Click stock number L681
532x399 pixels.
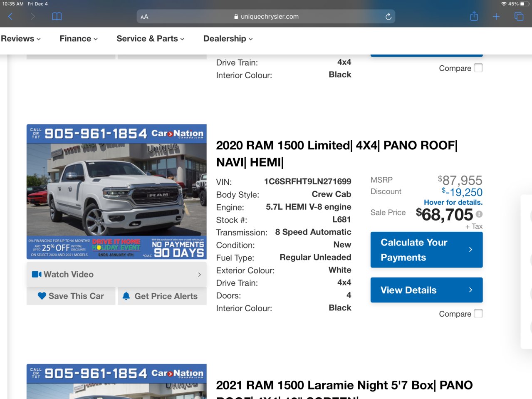point(341,219)
